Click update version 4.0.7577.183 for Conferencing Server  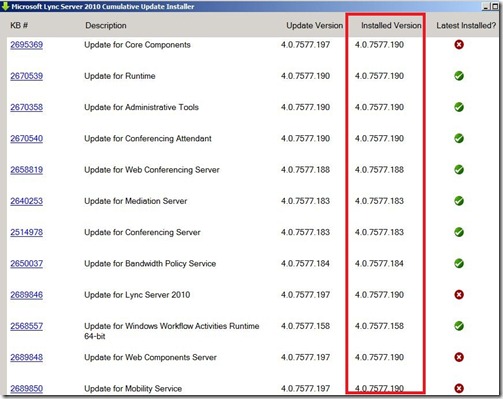[x=305, y=232]
